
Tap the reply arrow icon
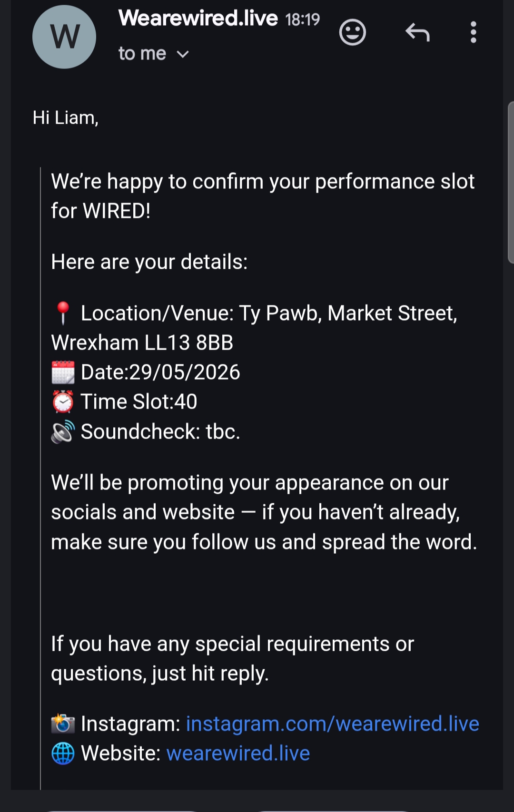[417, 32]
